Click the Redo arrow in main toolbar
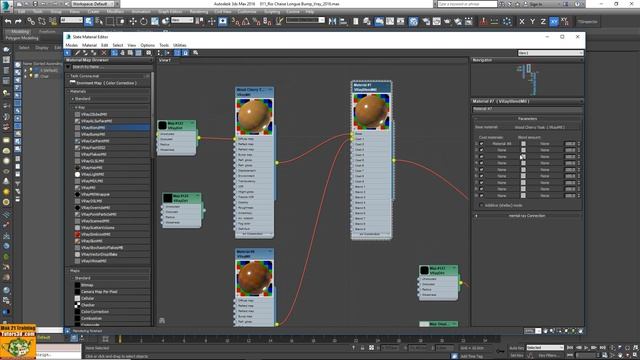This screenshot has height=360, width=640. [x=18, y=21]
